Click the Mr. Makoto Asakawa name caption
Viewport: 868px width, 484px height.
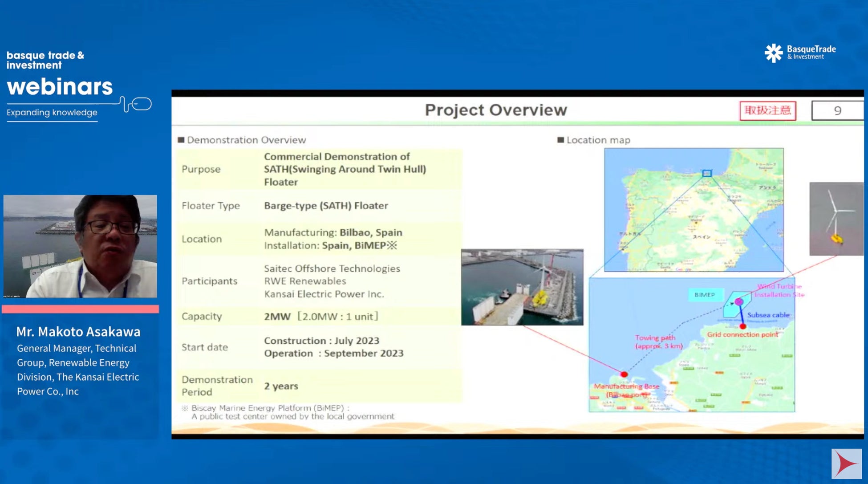pos(78,332)
